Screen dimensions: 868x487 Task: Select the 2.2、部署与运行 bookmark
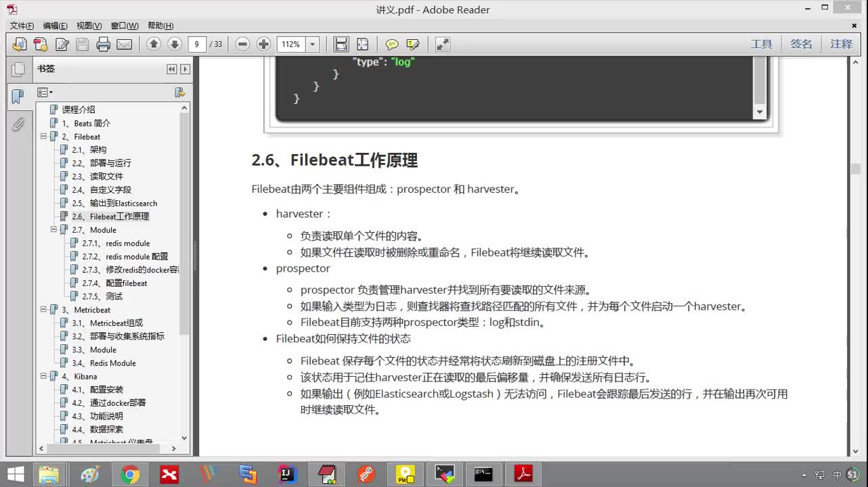[102, 163]
